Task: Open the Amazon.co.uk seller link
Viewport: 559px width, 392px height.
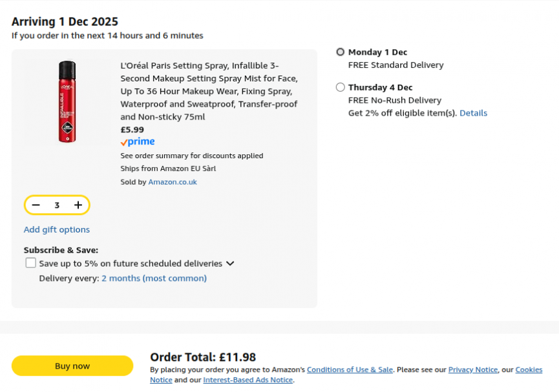Action: coord(173,182)
